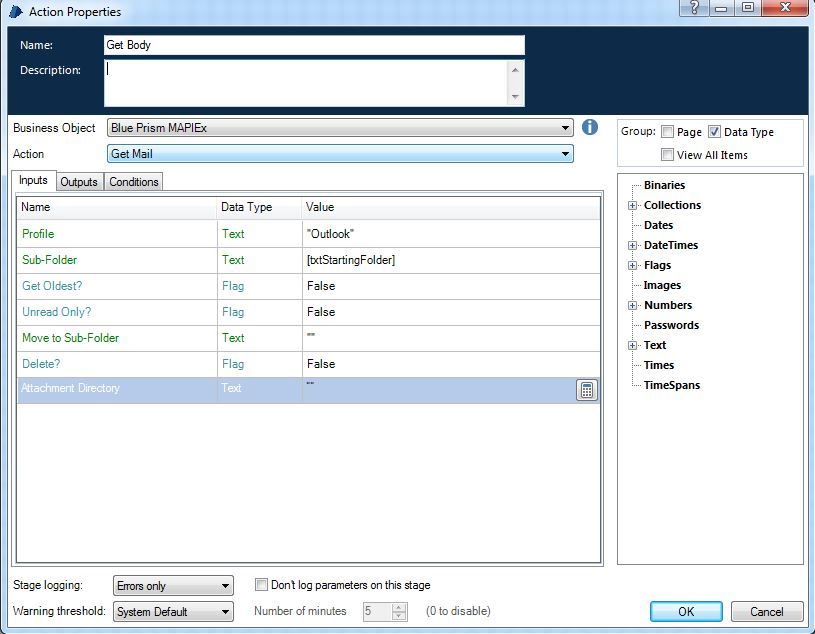Click the help question mark button
Image resolution: width=815 pixels, height=634 pixels.
point(694,8)
